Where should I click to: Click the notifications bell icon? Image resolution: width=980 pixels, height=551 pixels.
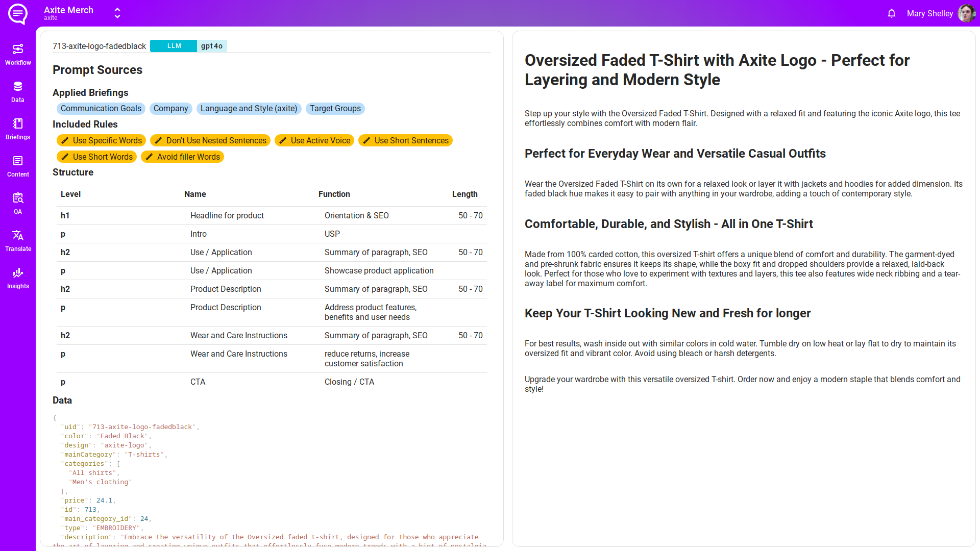click(x=891, y=14)
